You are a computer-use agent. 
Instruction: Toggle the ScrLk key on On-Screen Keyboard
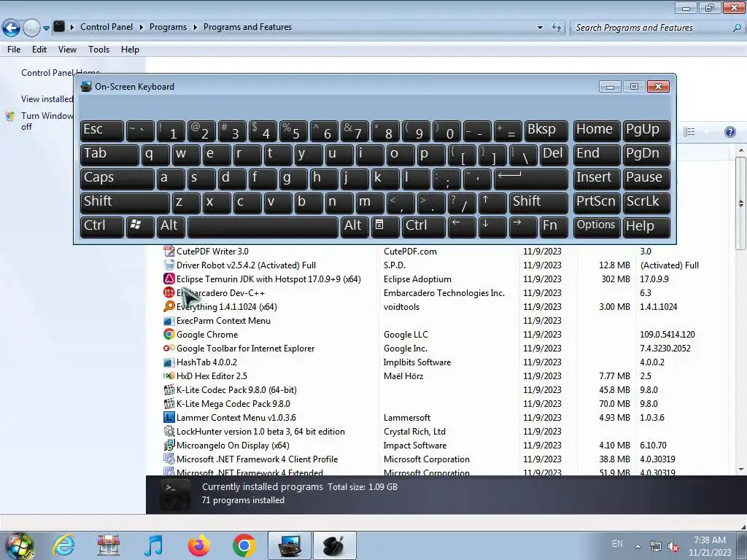click(646, 202)
